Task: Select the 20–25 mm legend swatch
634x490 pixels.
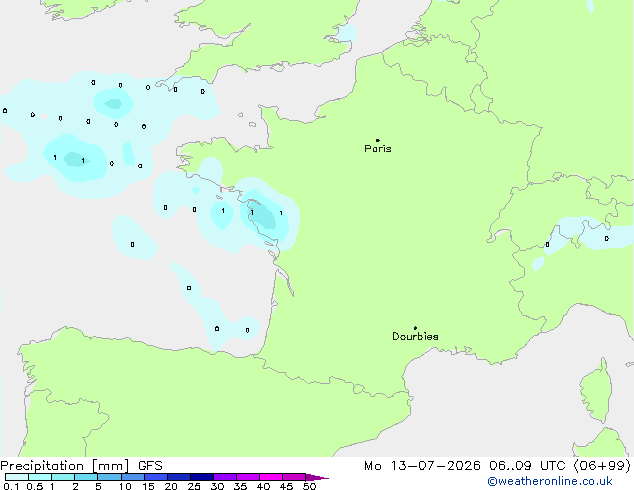Action: (178, 477)
